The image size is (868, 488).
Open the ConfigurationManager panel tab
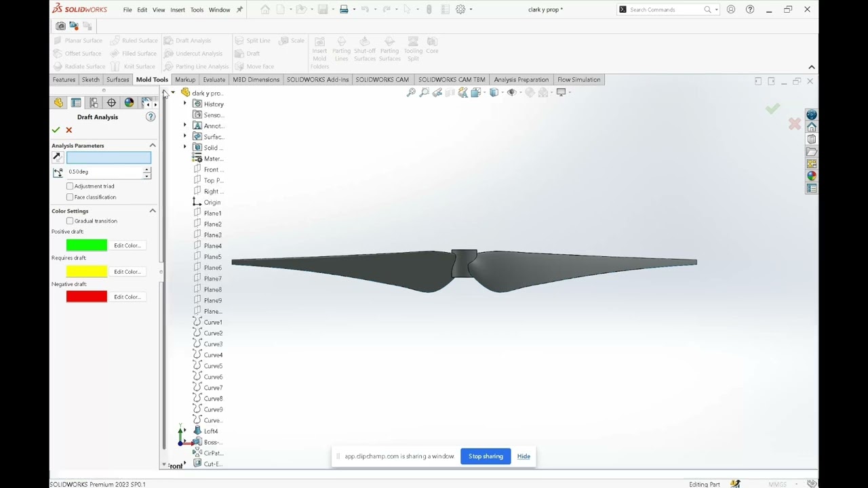(x=94, y=102)
